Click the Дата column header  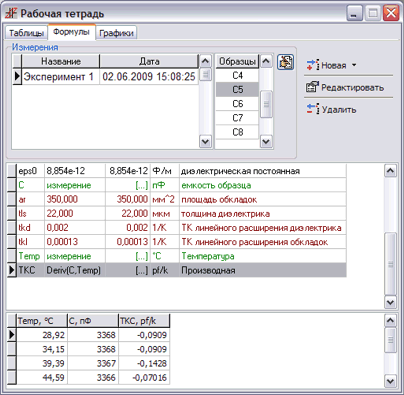pyautogui.click(x=149, y=61)
